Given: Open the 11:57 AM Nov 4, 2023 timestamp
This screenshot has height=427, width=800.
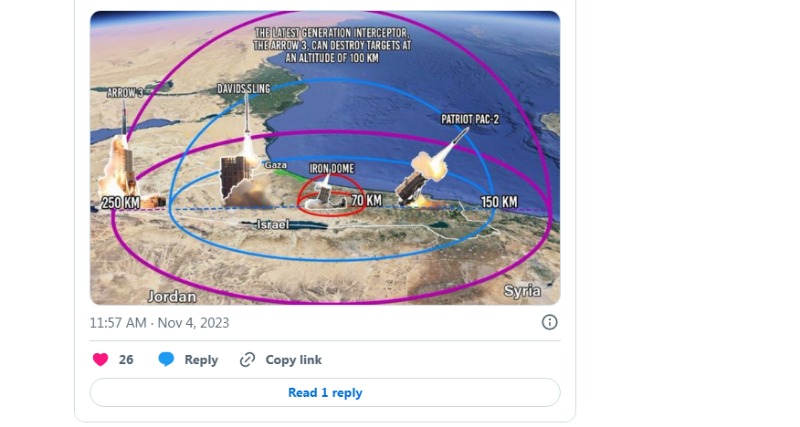Looking at the screenshot, I should coord(159,323).
